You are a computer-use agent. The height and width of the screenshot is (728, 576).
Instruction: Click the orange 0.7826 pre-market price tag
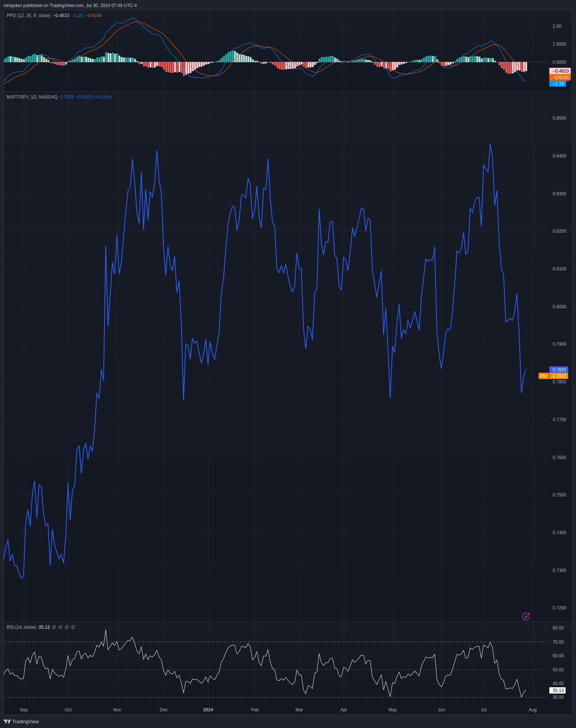pos(559,376)
